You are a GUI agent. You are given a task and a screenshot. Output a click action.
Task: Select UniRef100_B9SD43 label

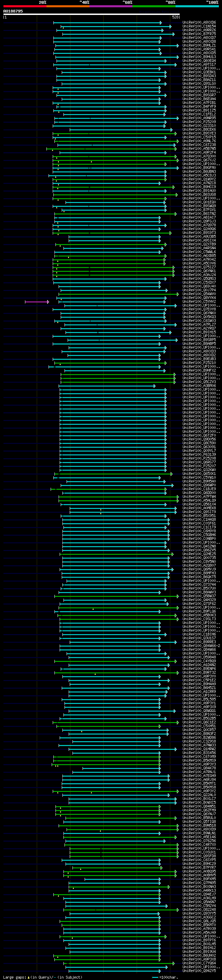tap(199, 76)
